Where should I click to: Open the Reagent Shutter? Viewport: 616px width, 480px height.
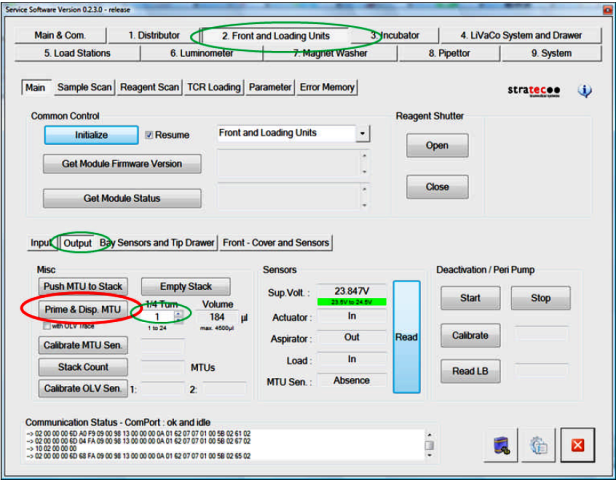(437, 145)
